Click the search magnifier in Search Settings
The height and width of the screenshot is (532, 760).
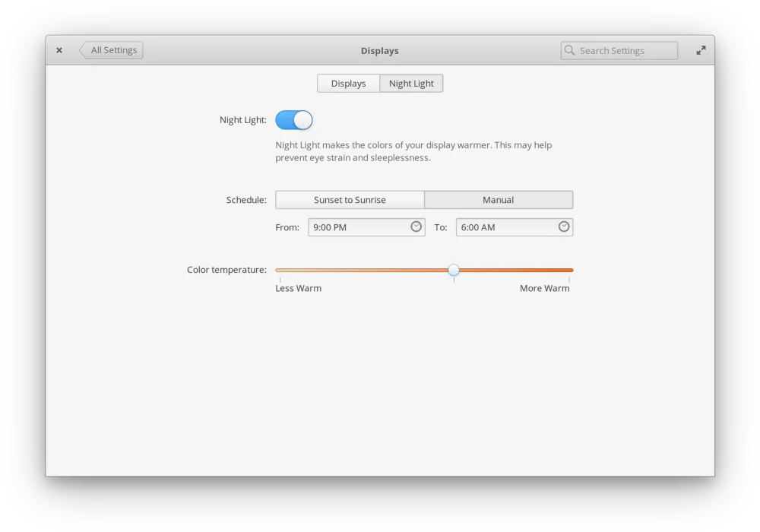click(x=569, y=50)
